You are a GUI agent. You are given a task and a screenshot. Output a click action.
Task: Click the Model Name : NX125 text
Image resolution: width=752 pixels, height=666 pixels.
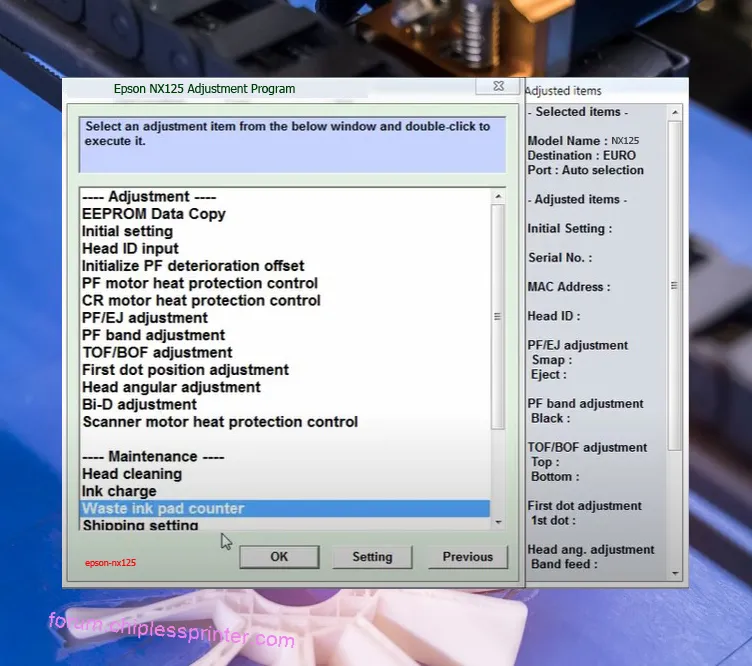point(583,140)
